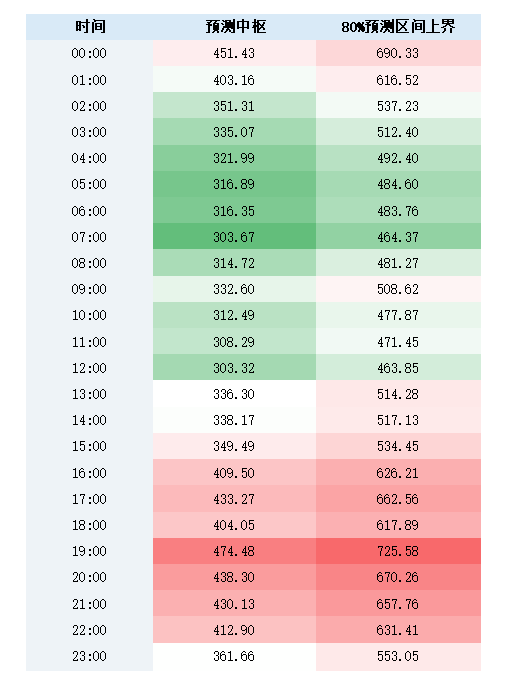Click the 23:00 time cell
This screenshot has height=691, width=506.
(x=89, y=656)
